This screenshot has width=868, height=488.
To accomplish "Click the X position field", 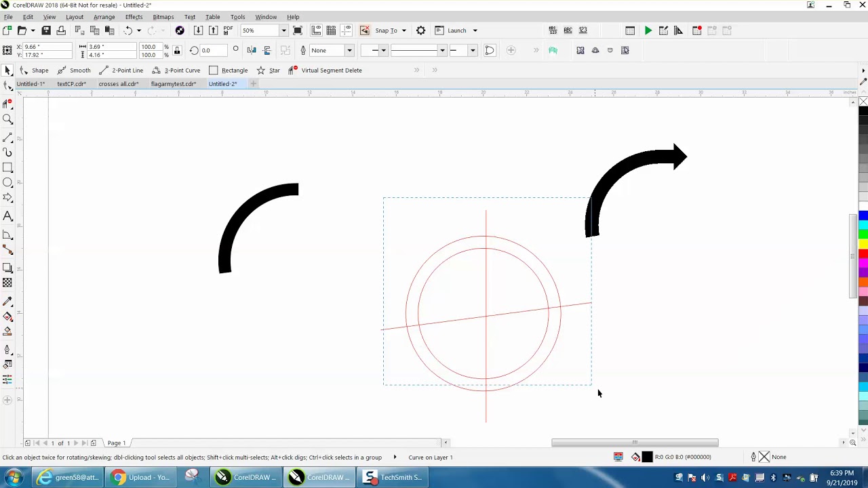I will pos(47,47).
